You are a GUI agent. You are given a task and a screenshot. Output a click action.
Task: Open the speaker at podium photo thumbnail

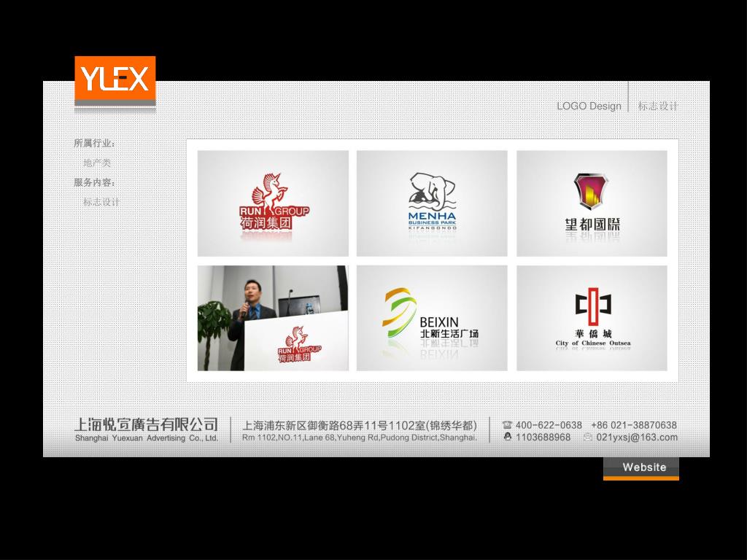(273, 318)
